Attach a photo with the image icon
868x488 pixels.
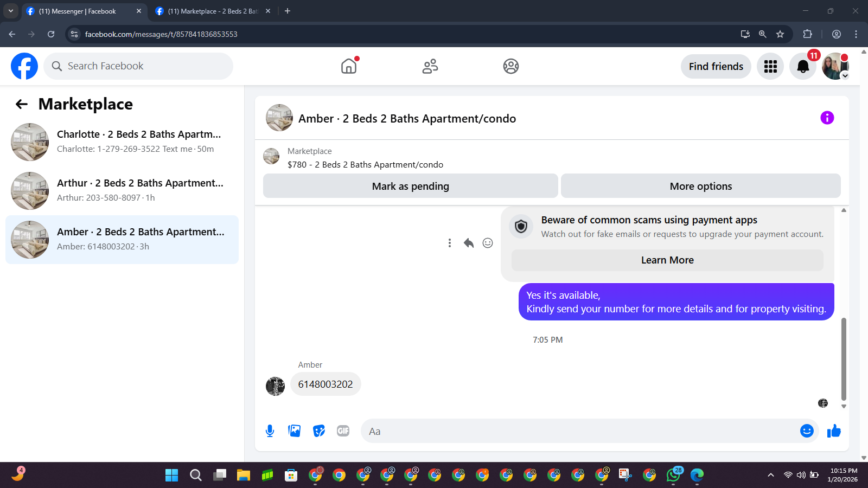tap(295, 431)
